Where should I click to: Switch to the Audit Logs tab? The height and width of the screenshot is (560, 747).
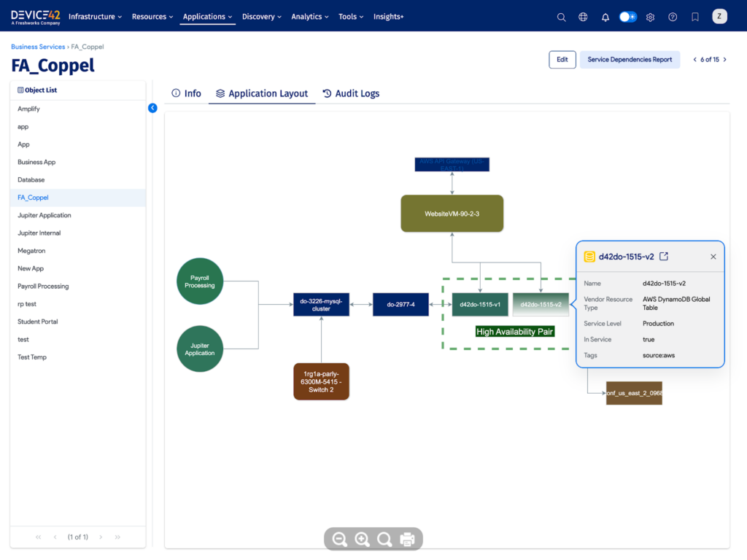point(351,93)
